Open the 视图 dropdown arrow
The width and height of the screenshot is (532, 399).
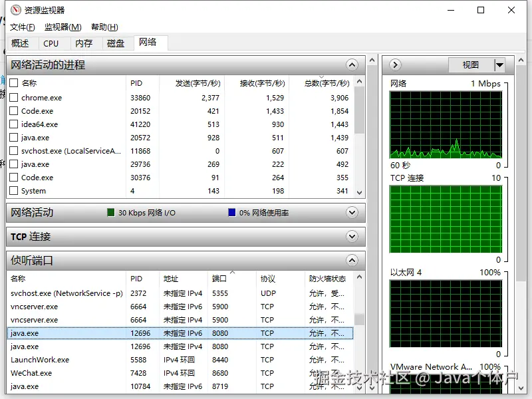pyautogui.click(x=499, y=65)
